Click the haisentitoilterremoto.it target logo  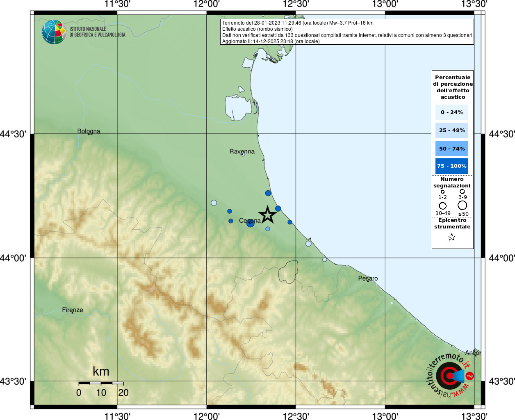[451, 375]
